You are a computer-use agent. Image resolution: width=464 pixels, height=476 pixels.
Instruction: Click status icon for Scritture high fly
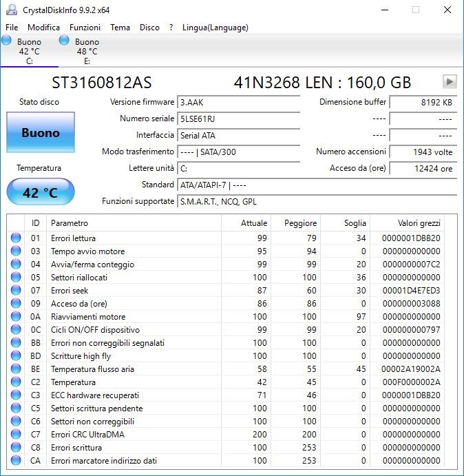(16, 355)
